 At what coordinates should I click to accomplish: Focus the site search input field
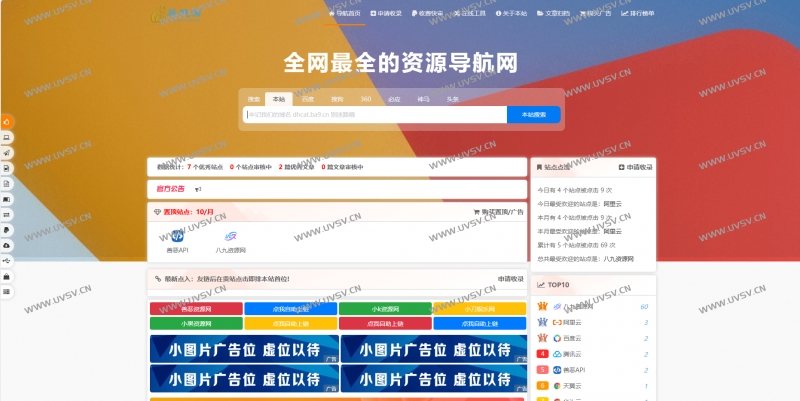click(x=375, y=115)
